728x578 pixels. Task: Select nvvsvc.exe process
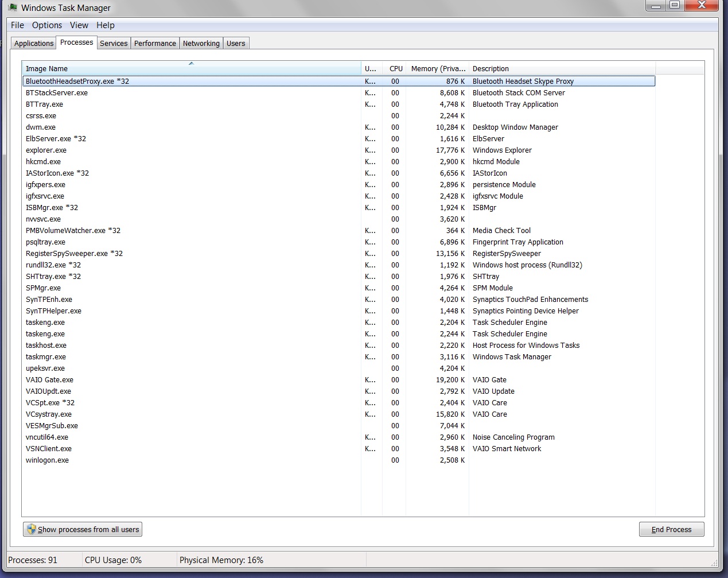(x=338, y=219)
